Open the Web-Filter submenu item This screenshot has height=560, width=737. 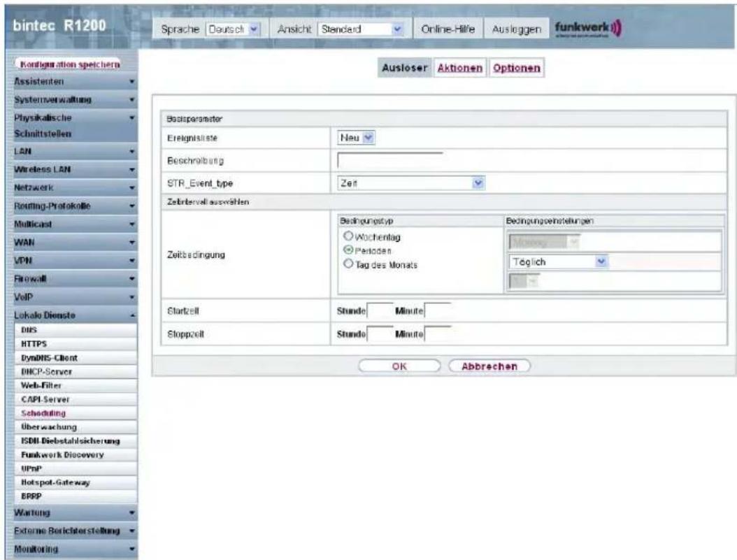coord(76,385)
